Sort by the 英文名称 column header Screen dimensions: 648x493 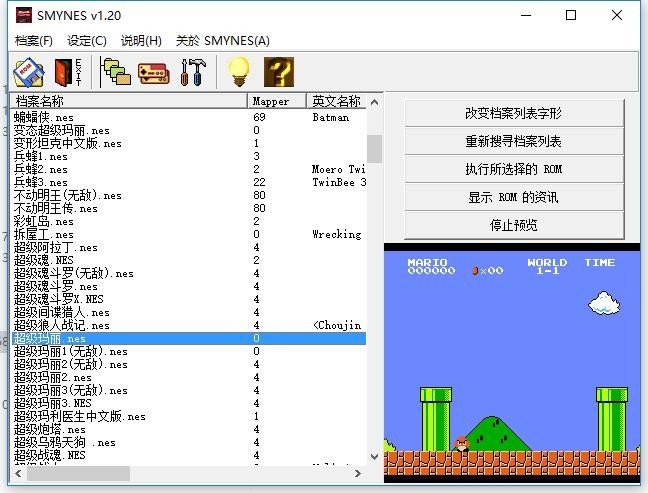tap(336, 101)
